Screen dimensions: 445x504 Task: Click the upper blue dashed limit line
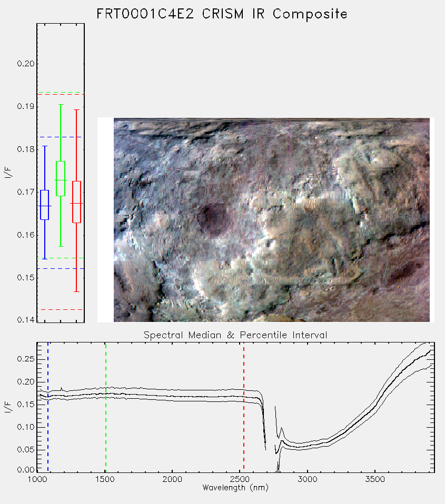tap(61, 137)
